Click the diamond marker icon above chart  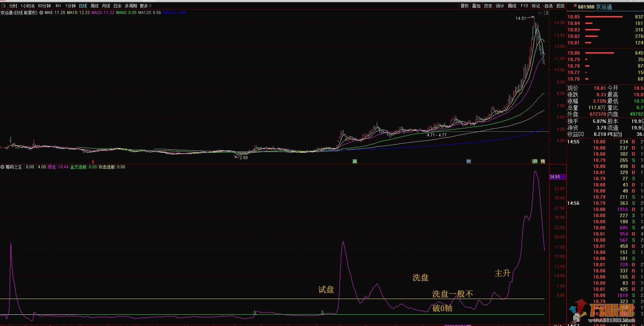(540, 13)
